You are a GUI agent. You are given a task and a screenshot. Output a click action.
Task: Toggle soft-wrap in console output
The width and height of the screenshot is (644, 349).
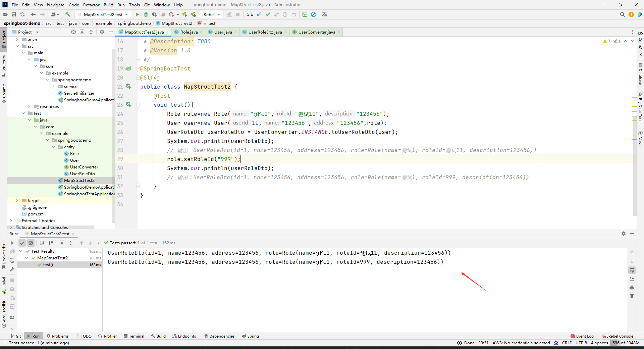(x=632, y=270)
